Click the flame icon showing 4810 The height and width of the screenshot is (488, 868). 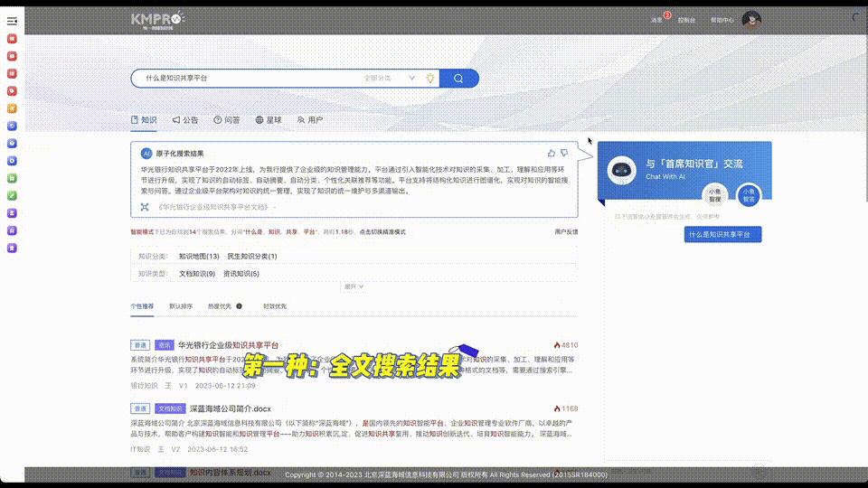557,345
